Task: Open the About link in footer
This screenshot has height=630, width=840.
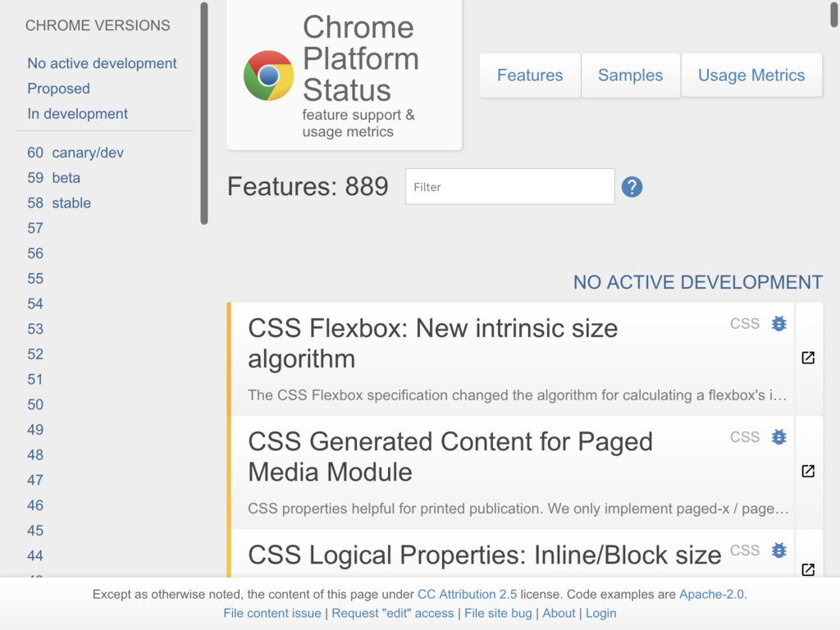Action: pos(559,613)
